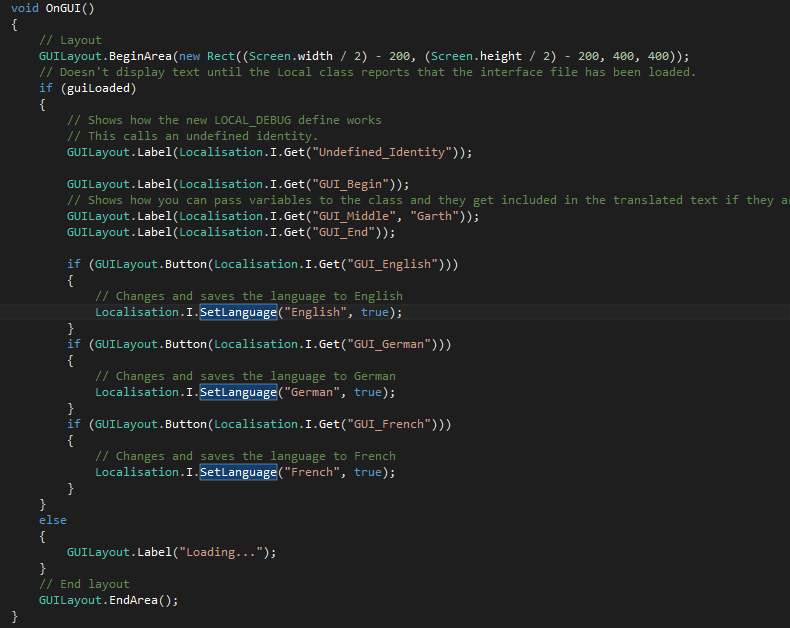The width and height of the screenshot is (790, 628).
Task: Click the Screen.width expression
Action: click(x=291, y=56)
